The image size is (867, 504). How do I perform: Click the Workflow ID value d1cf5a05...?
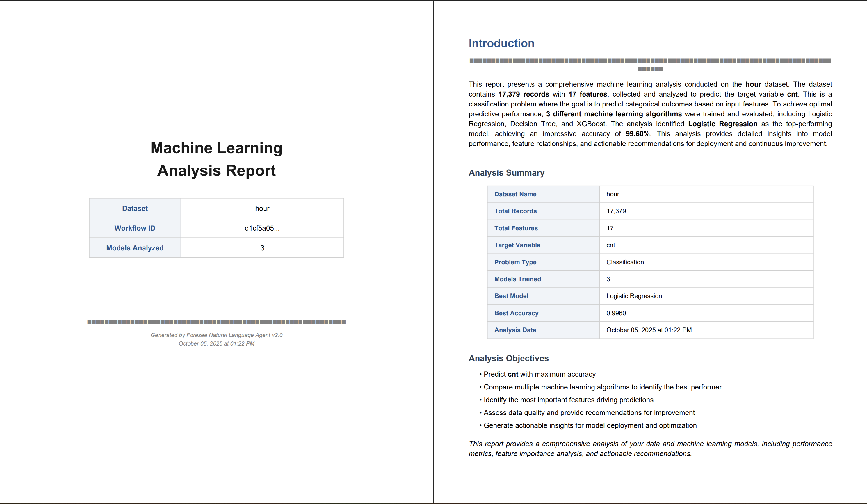[x=262, y=228]
